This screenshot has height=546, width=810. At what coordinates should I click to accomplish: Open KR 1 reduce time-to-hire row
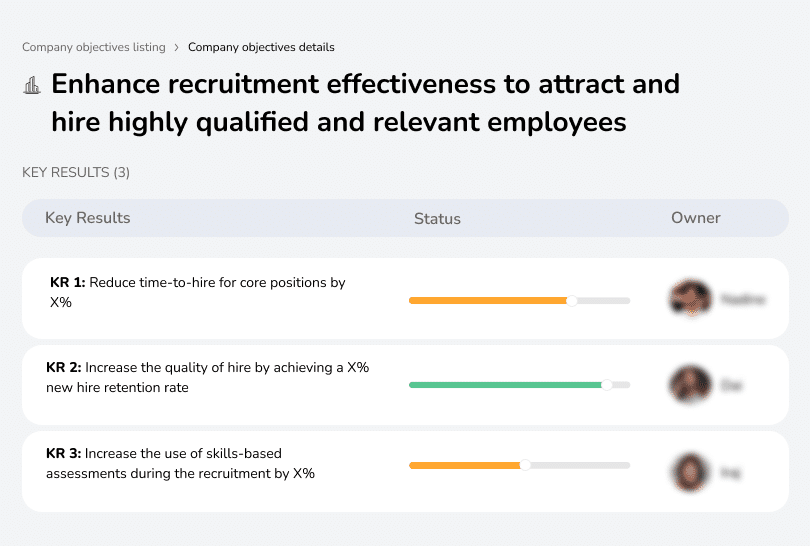coord(198,291)
